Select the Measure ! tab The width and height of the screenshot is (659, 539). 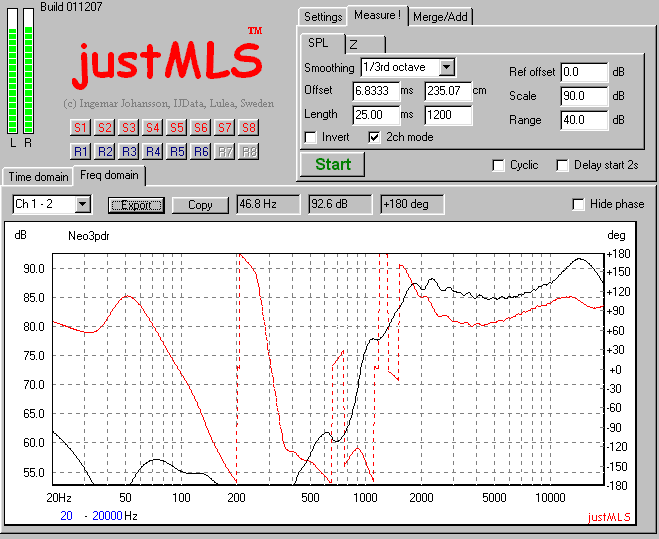pyautogui.click(x=377, y=16)
